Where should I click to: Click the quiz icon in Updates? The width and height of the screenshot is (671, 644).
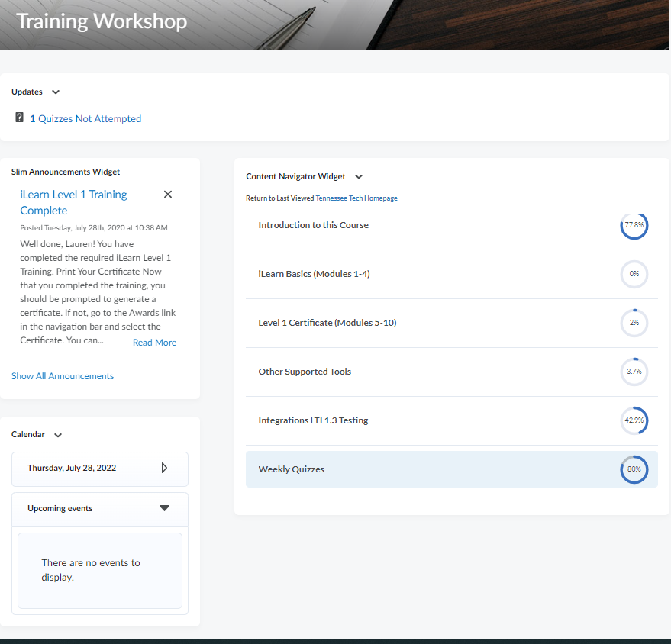pos(20,118)
